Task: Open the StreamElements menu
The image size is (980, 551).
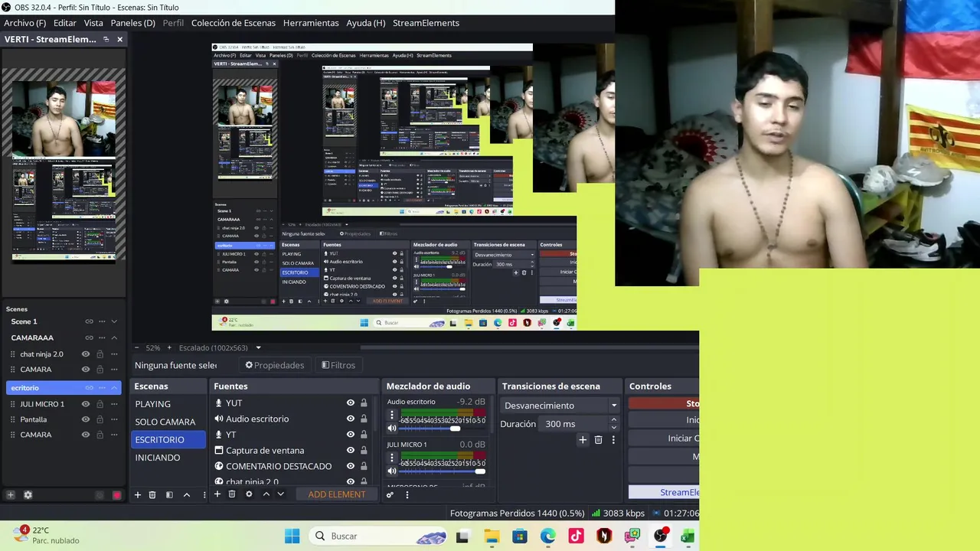Action: [x=426, y=23]
